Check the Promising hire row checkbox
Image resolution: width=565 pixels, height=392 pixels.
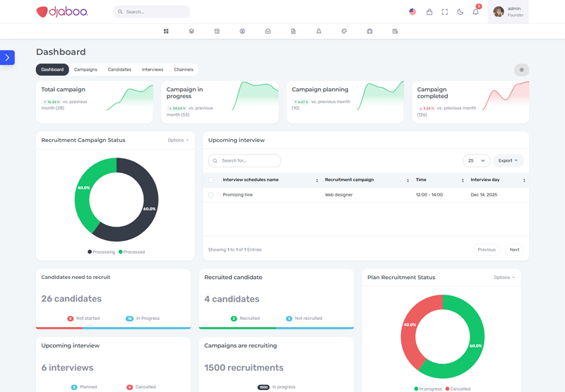pos(210,195)
